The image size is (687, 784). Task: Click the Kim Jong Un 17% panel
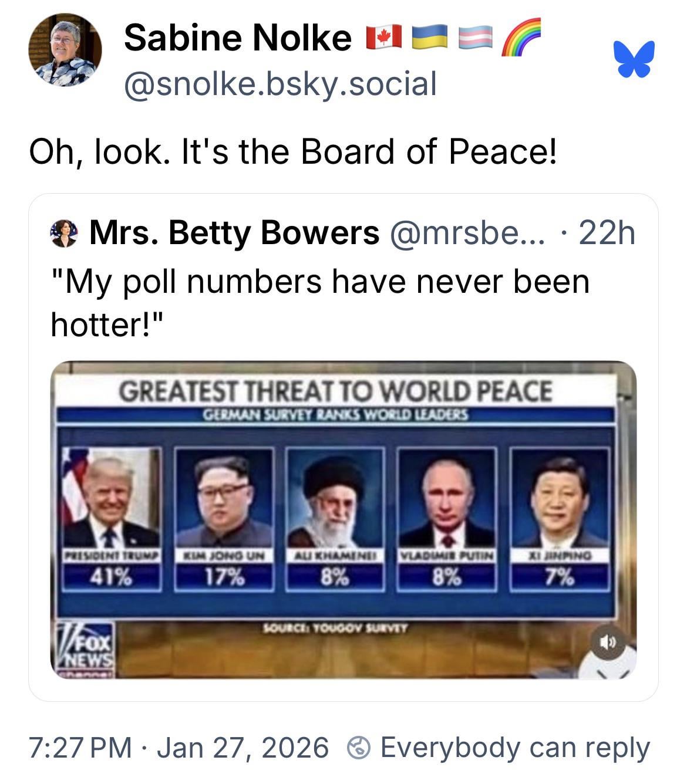(x=224, y=518)
